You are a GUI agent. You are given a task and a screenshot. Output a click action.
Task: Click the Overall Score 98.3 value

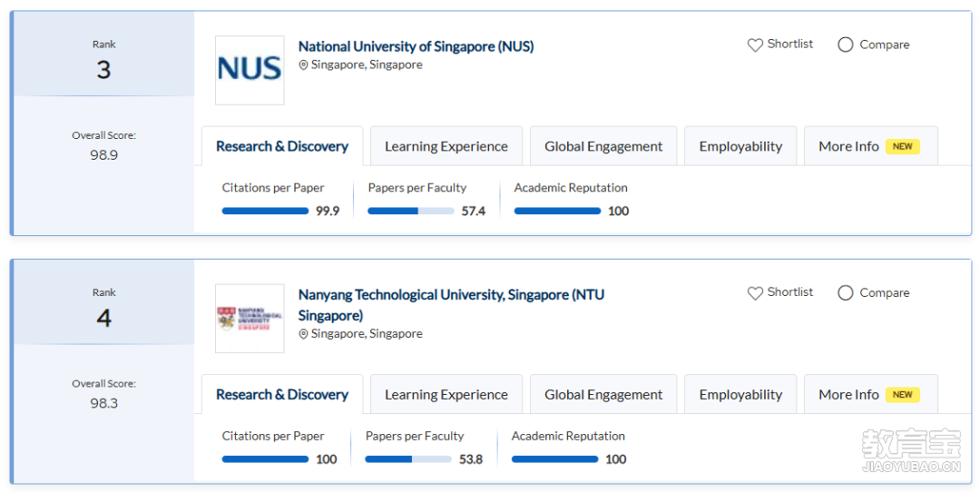coord(103,403)
